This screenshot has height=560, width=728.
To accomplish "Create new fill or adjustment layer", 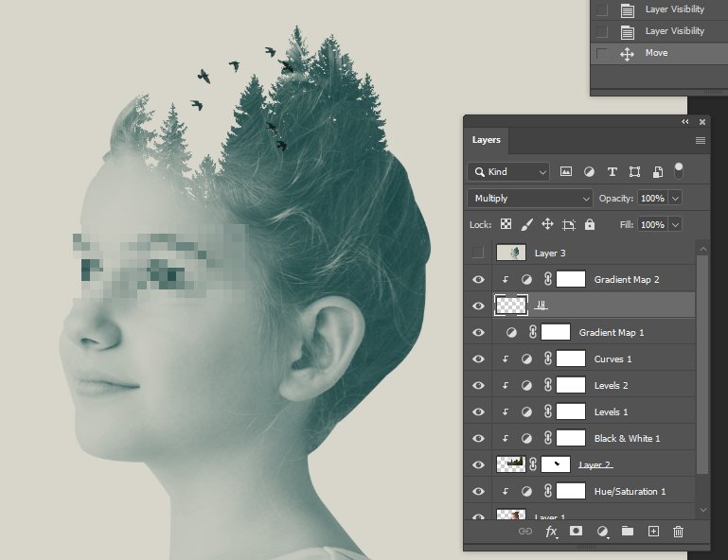I will (x=602, y=532).
